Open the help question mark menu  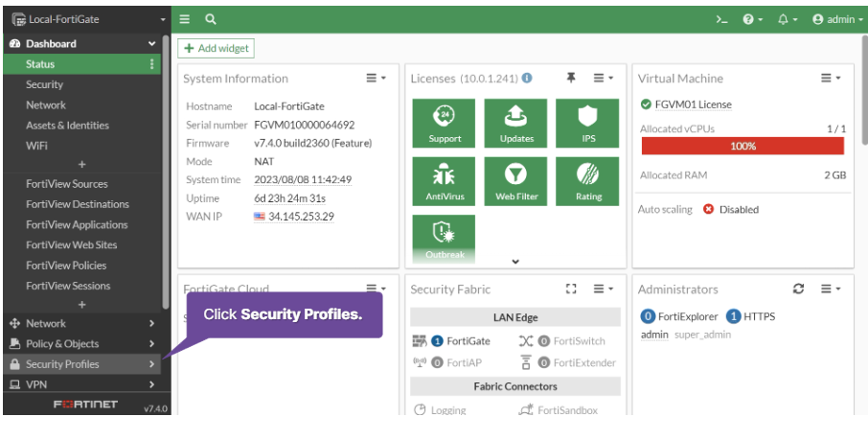coord(752,19)
